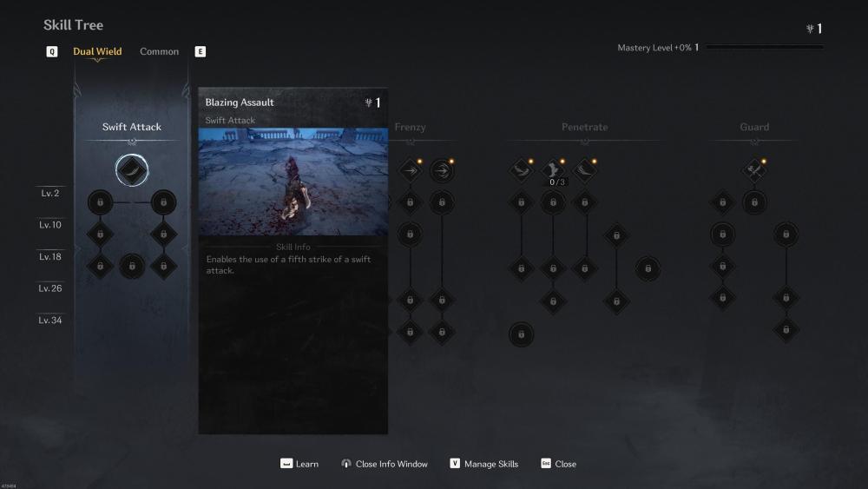The height and width of the screenshot is (489, 868).
Task: Click the Blazing Assault preview thumbnail
Action: pyautogui.click(x=293, y=182)
